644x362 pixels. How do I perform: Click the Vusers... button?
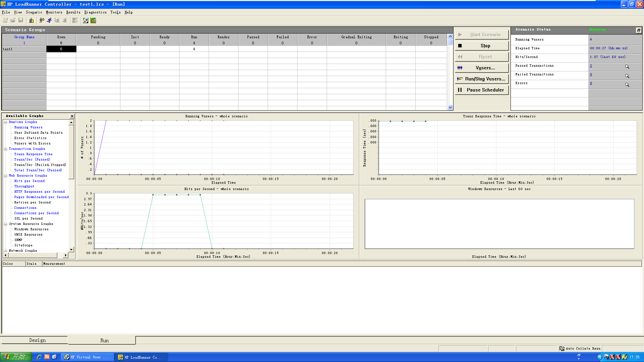point(482,68)
